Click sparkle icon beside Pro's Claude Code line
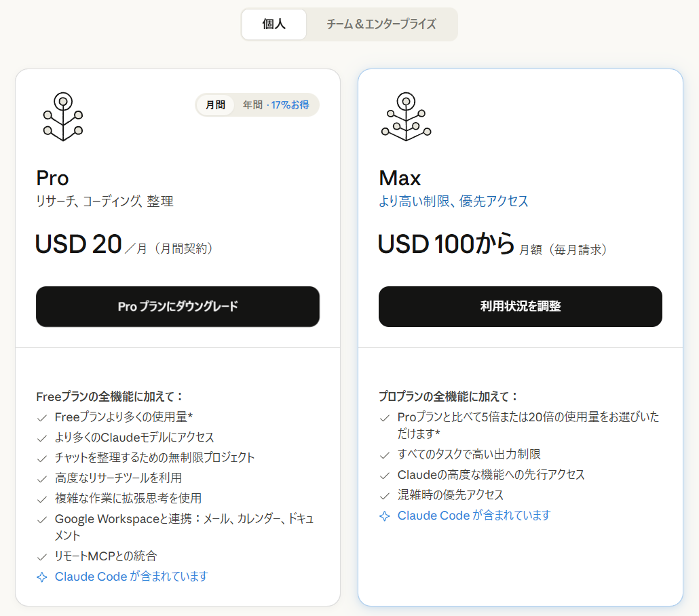The image size is (699, 616). point(42,577)
